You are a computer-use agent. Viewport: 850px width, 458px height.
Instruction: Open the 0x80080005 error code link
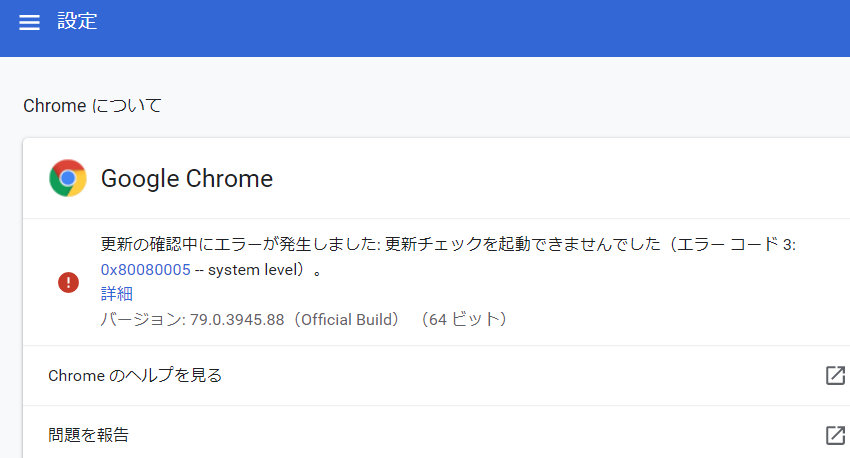tap(146, 269)
